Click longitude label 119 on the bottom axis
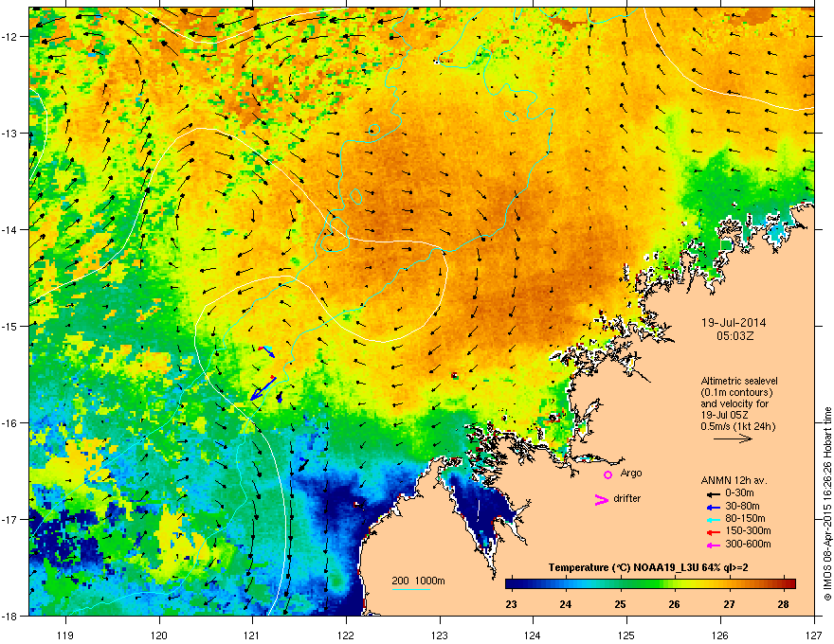The image size is (834, 644). click(x=65, y=635)
